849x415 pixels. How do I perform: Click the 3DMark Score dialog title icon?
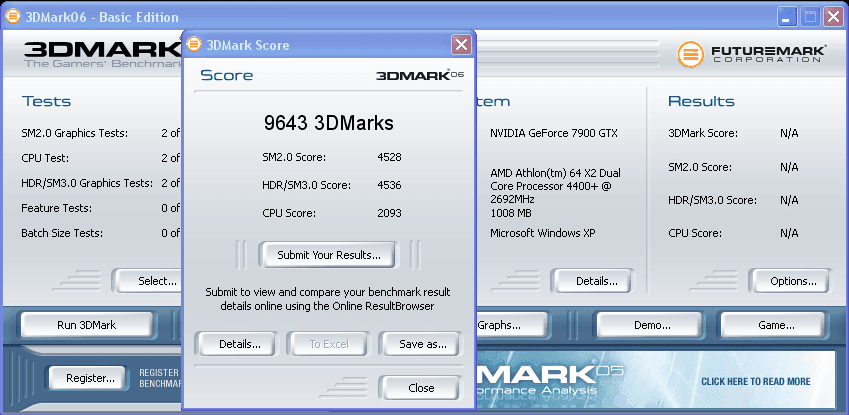pos(194,44)
